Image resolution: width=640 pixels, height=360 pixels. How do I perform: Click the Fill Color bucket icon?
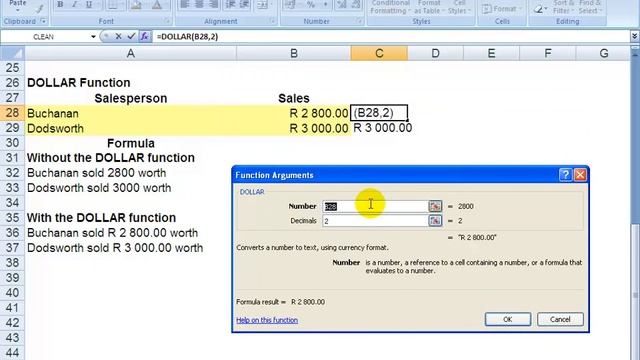tap(136, 5)
